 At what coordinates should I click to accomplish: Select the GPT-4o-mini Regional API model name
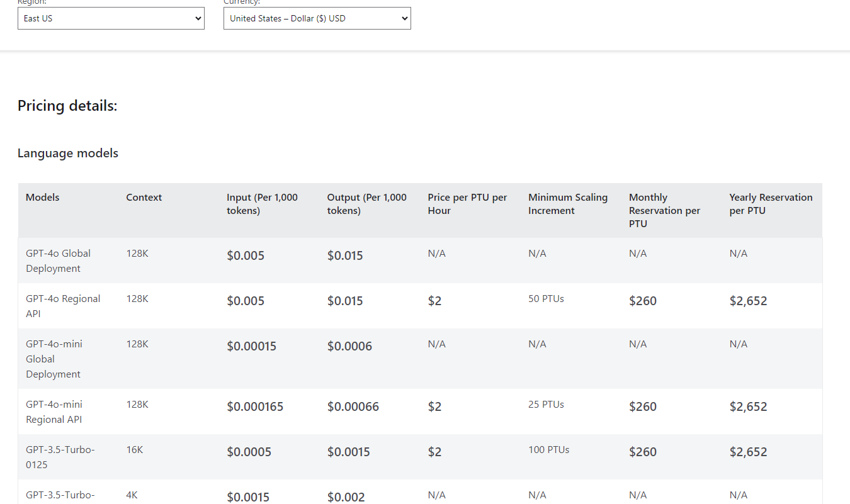click(x=54, y=412)
